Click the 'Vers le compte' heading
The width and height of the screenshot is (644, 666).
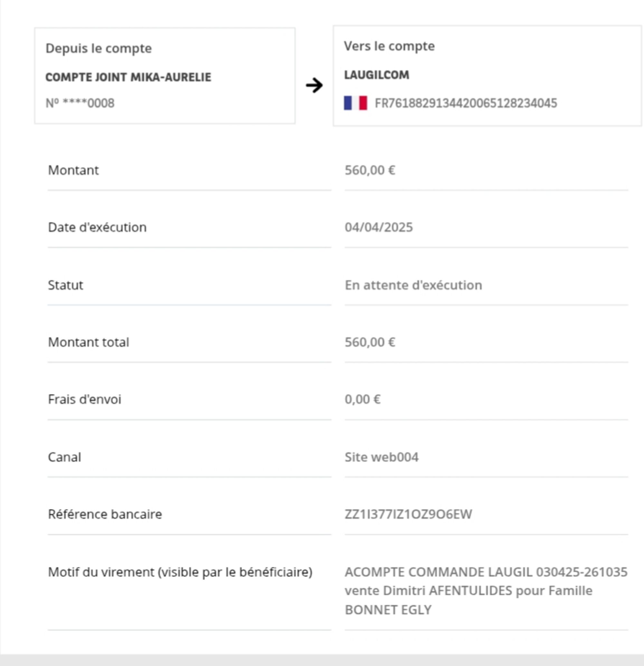pos(389,46)
